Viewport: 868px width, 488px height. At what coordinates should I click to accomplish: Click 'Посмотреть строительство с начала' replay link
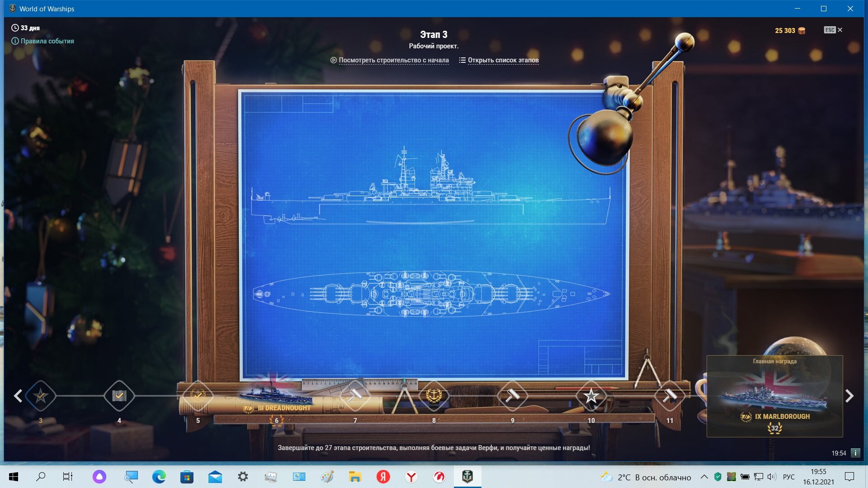(389, 60)
